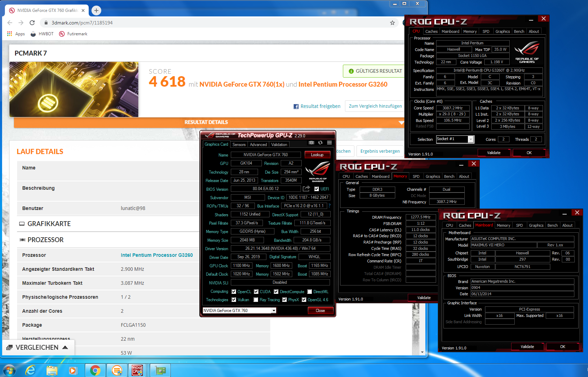Open Intel Pentium Processor G3260 link

tap(157, 255)
